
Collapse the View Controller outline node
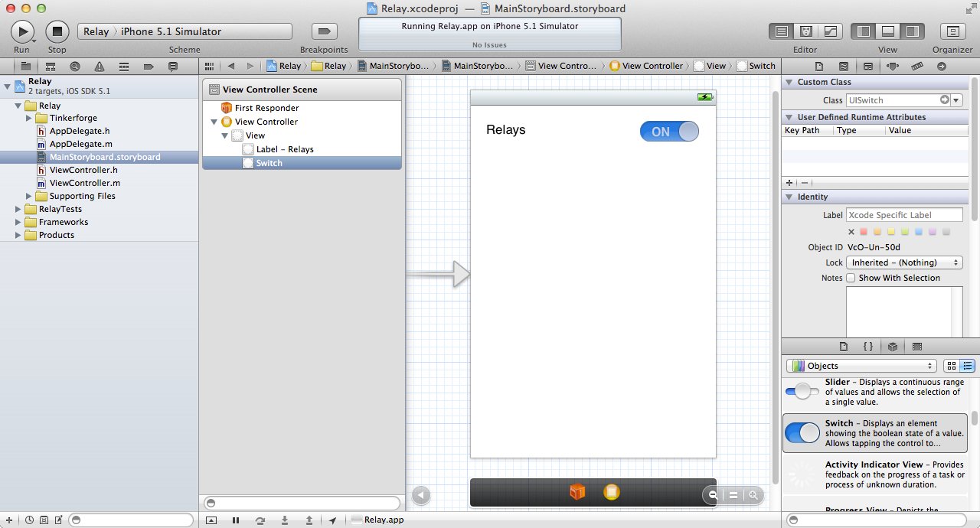(x=214, y=122)
